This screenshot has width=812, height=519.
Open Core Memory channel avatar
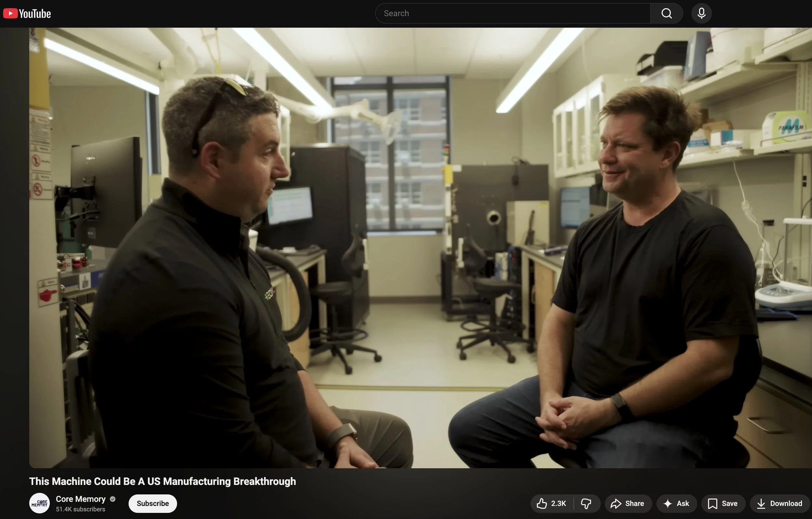pos(39,503)
